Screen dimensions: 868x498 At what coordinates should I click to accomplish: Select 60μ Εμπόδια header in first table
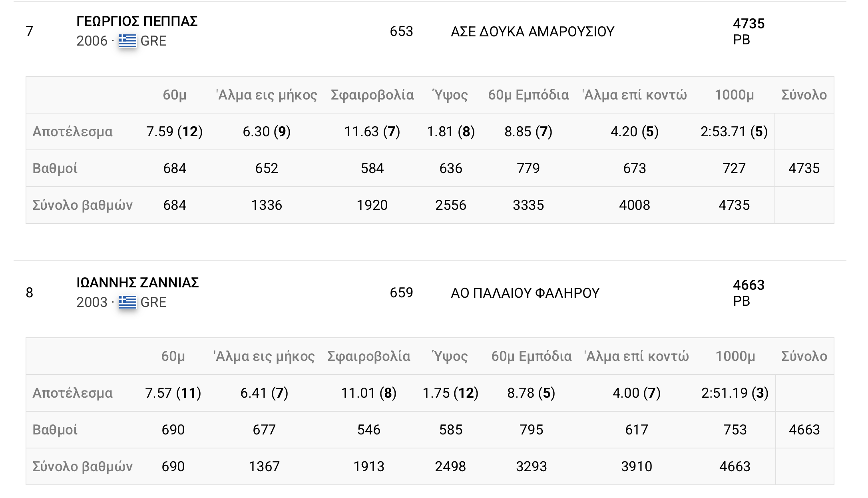coord(528,95)
